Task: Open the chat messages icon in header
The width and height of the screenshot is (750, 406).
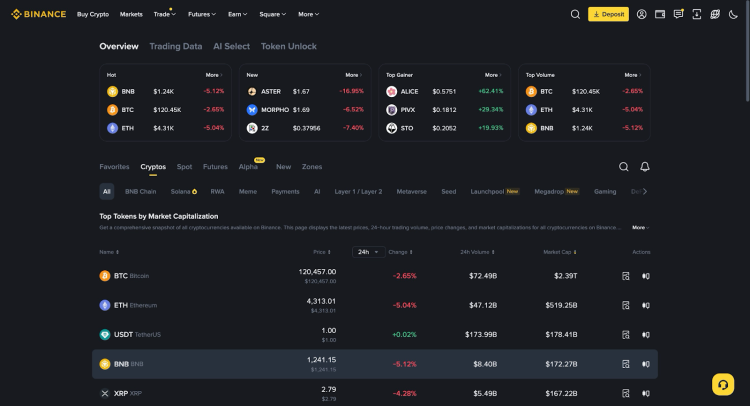Action: [679, 14]
